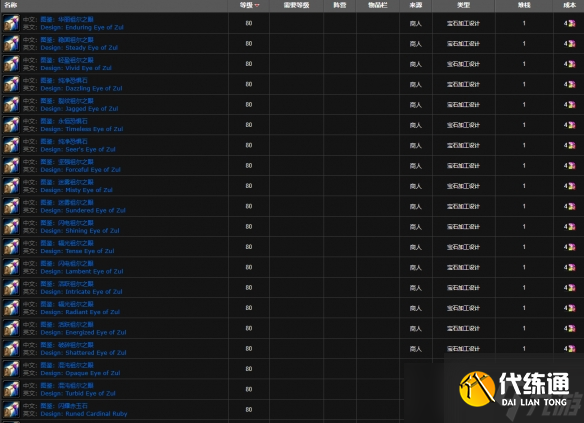Screen dimensions: 584x423
Task: Click the Design: Turbid Eye of Zul icon
Action: click(11, 389)
